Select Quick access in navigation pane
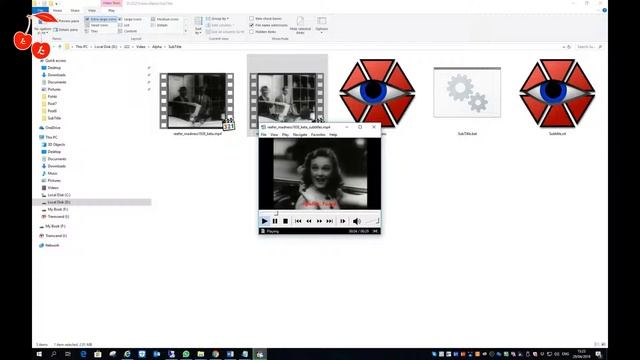The image size is (640, 360). pos(55,60)
